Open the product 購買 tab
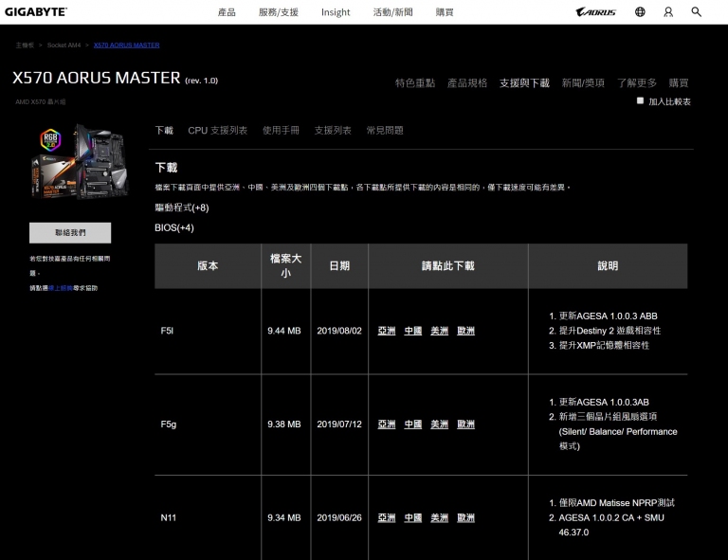 (x=679, y=83)
